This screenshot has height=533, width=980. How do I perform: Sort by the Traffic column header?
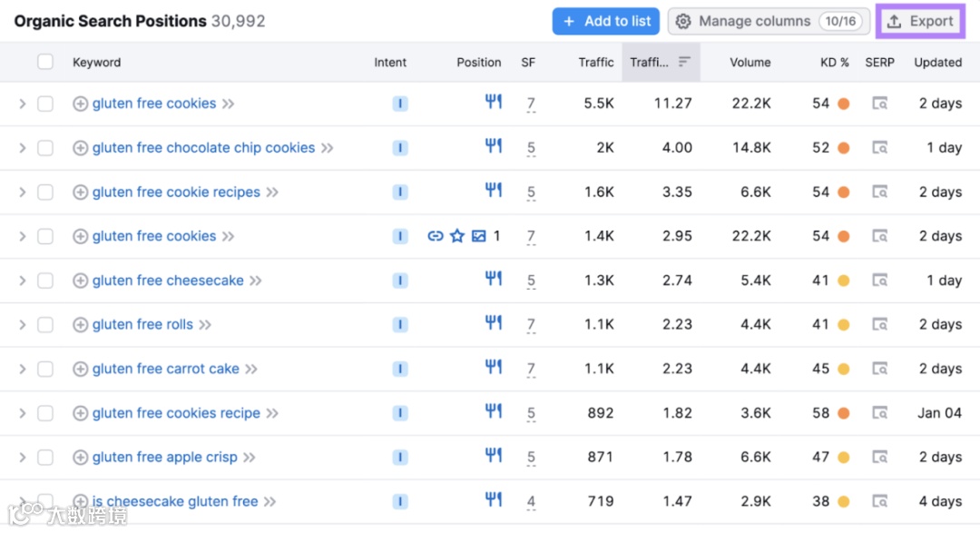click(595, 62)
